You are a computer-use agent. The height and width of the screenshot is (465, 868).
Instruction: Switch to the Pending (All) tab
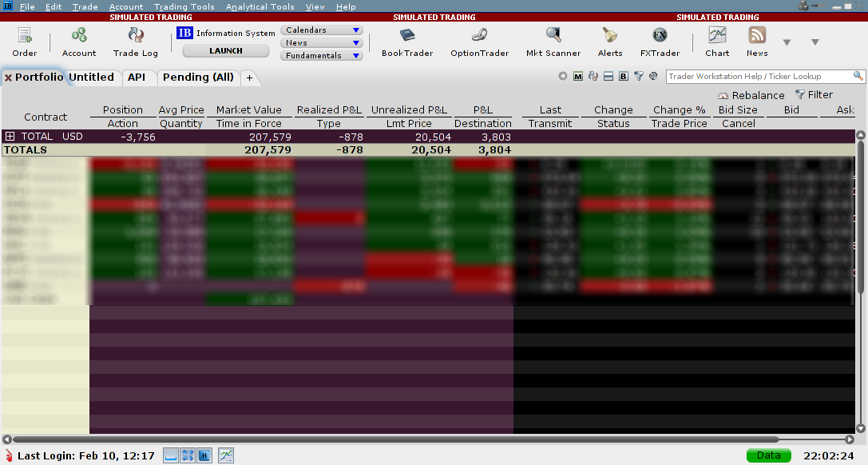pos(198,77)
